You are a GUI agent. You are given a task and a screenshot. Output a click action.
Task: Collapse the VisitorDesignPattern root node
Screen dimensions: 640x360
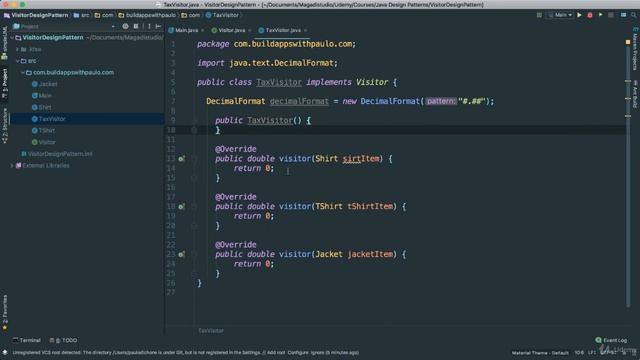(x=12, y=38)
